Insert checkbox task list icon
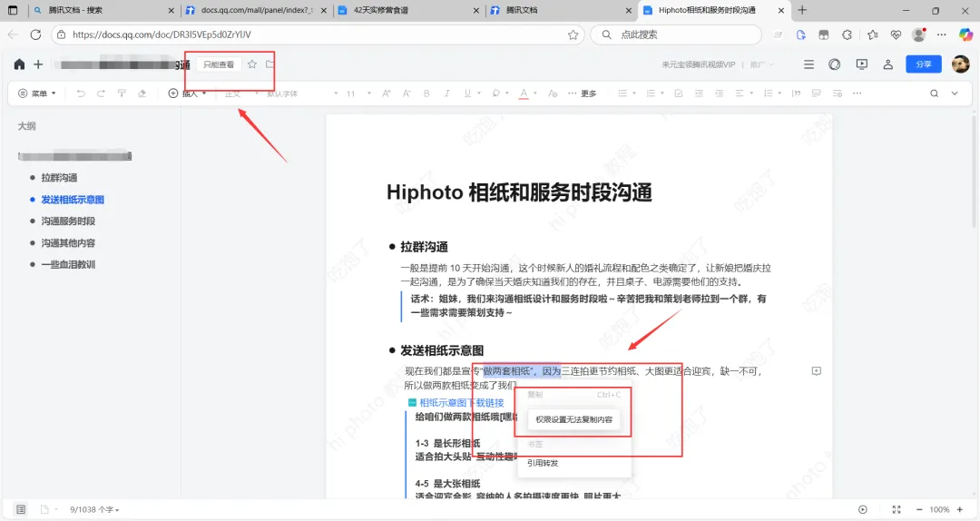This screenshot has height=521, width=980. (x=678, y=93)
